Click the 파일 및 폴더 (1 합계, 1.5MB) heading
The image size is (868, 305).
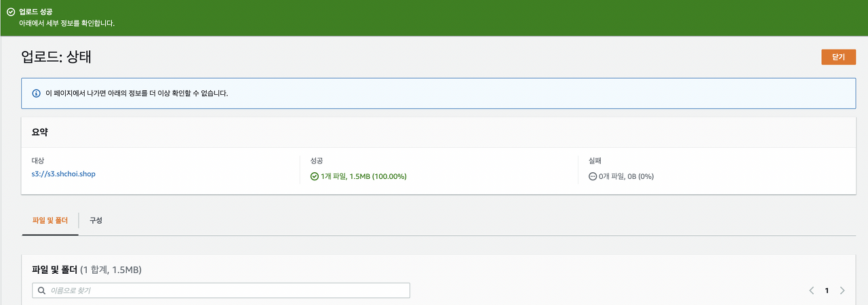coord(87,270)
